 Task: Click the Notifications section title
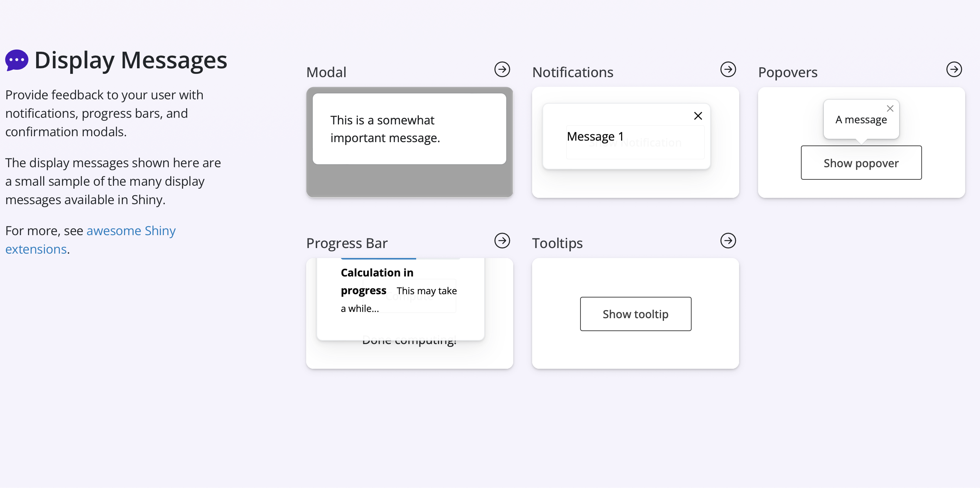pos(573,72)
